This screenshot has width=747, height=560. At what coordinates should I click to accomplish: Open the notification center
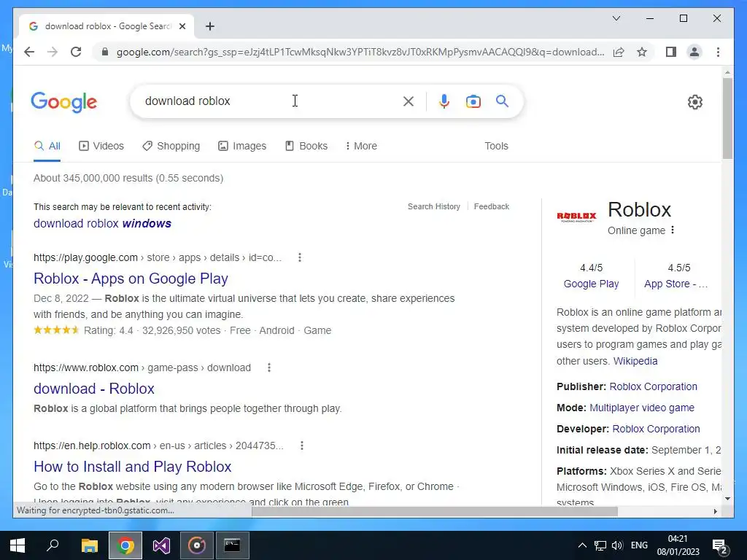click(720, 545)
